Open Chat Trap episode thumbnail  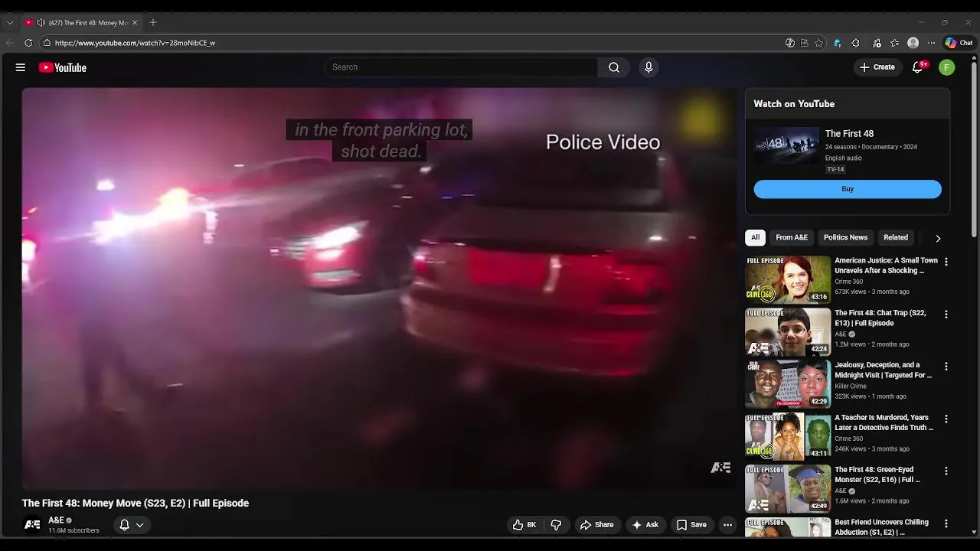coord(788,331)
